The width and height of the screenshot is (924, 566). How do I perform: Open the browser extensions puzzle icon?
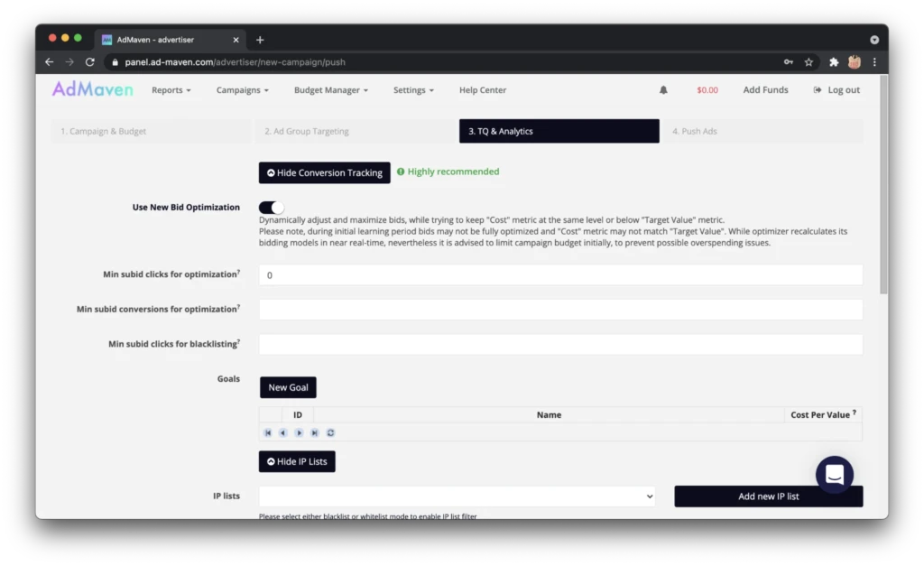tap(833, 62)
